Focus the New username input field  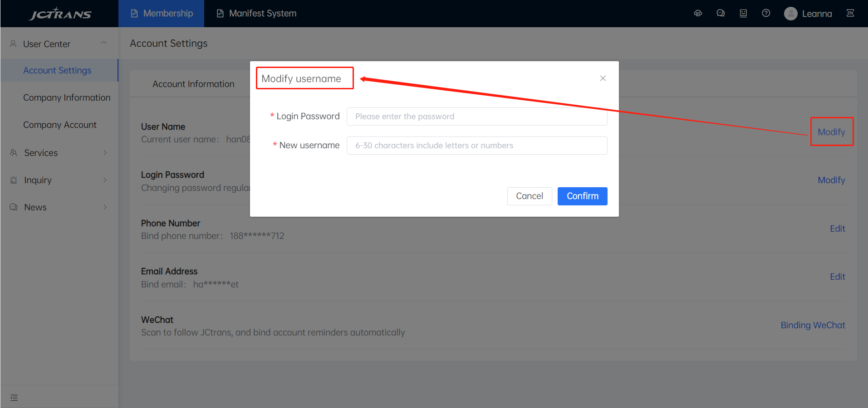[476, 146]
